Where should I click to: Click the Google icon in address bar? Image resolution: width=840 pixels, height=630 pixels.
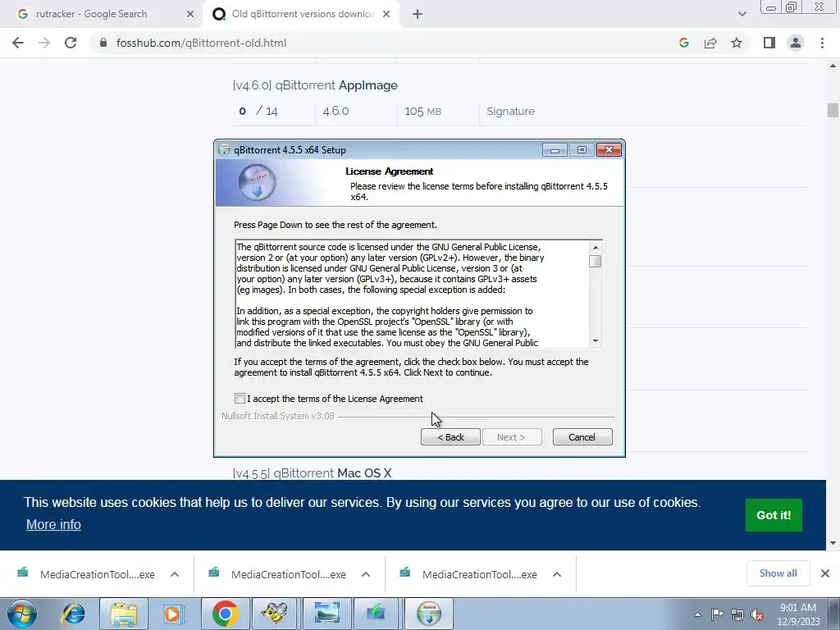(x=683, y=43)
